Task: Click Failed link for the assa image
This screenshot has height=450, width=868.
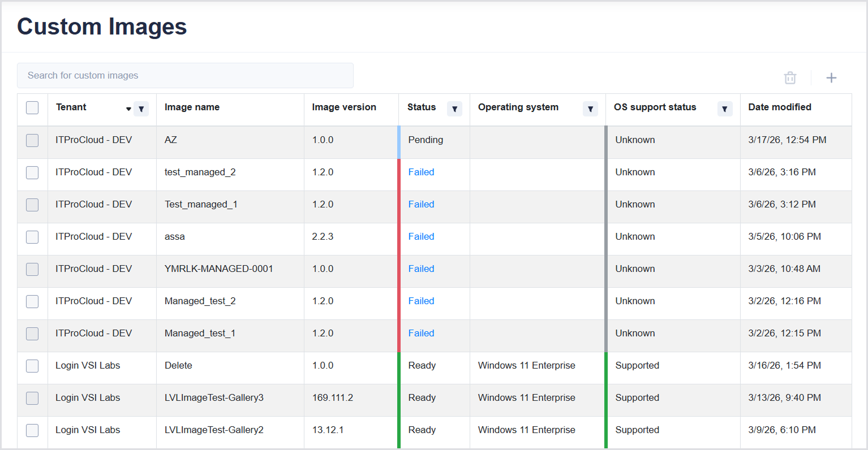Action: click(421, 237)
